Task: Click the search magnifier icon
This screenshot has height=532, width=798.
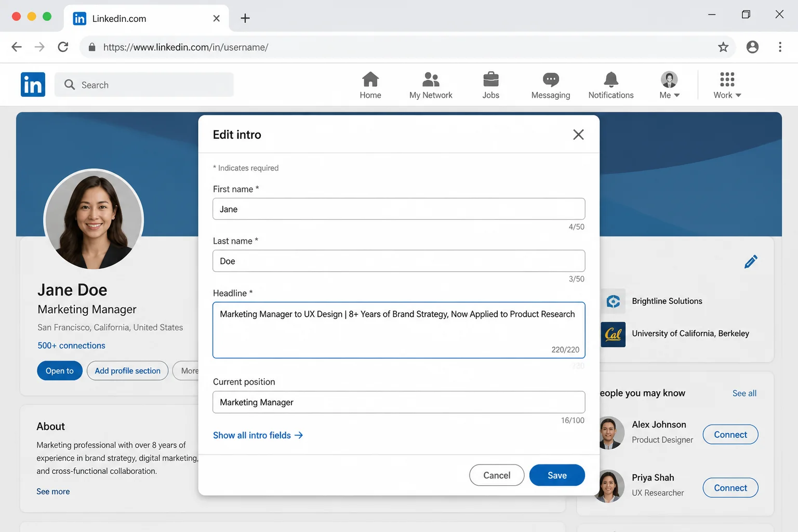Action: (x=70, y=84)
